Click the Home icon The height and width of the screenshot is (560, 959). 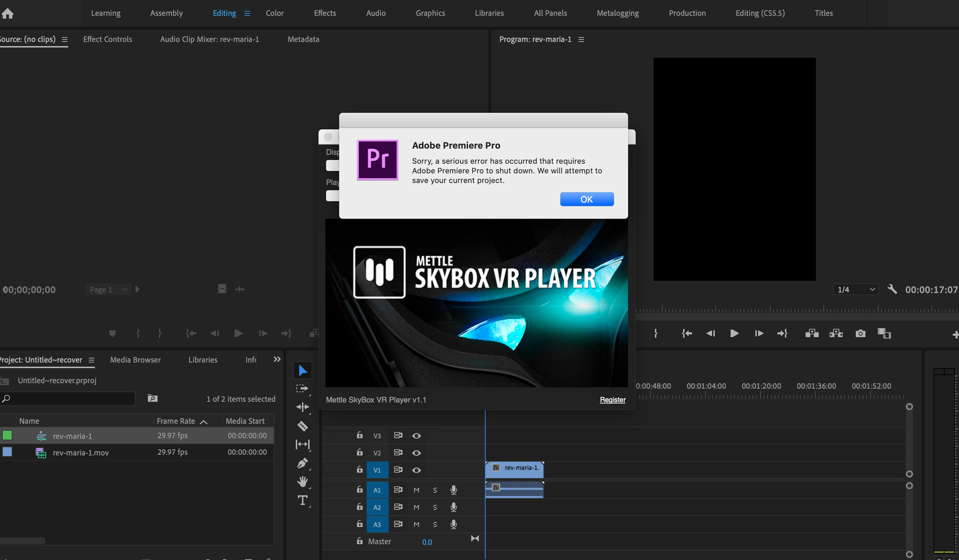[8, 13]
